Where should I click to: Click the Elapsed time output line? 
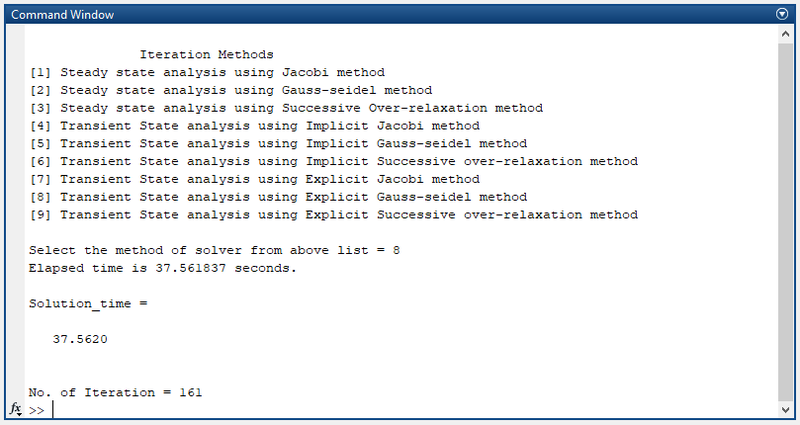[x=163, y=268]
